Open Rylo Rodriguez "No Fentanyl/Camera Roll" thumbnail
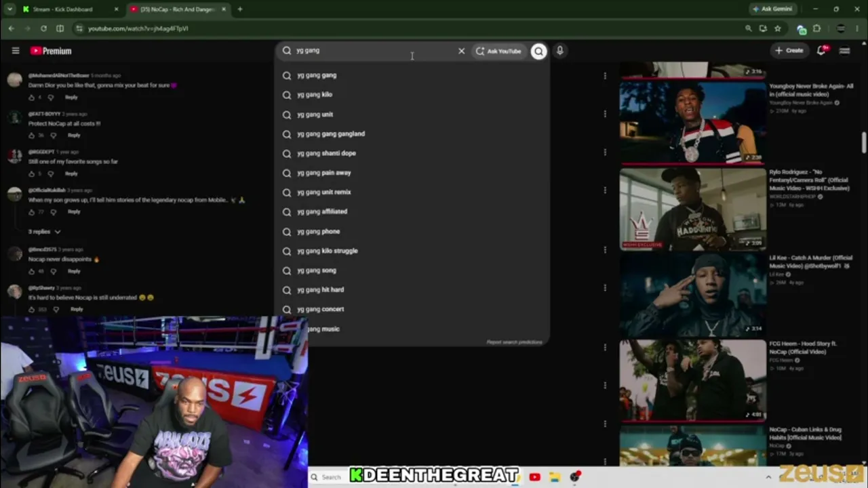The image size is (868, 488). 692,209
